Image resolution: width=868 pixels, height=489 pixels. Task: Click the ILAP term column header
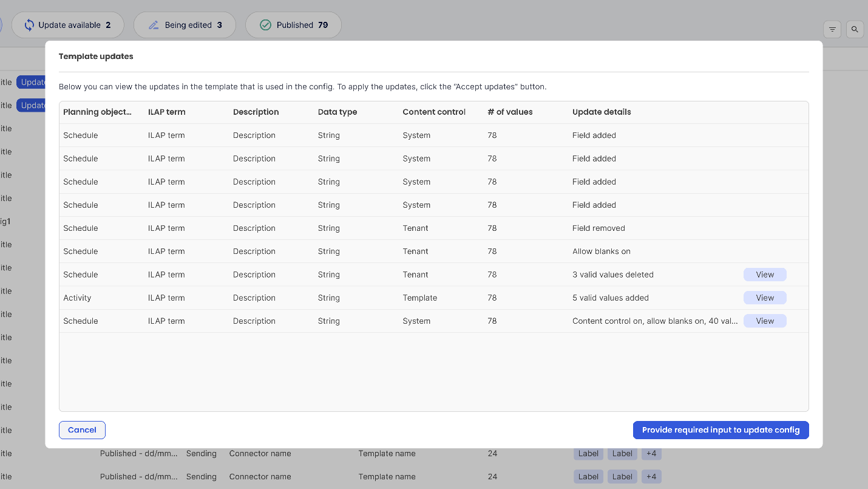tap(166, 112)
